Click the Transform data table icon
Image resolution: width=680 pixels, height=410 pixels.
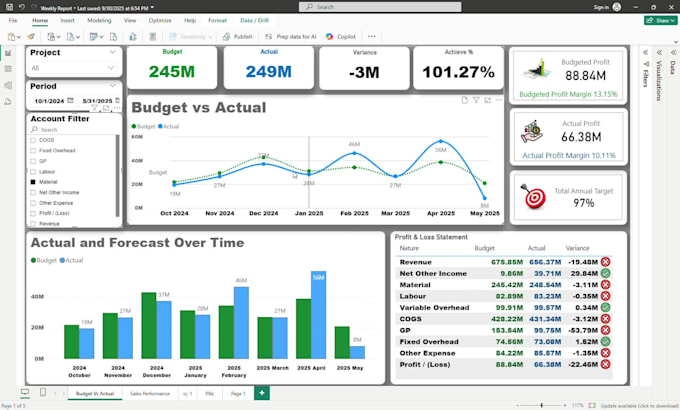[x=93, y=37]
